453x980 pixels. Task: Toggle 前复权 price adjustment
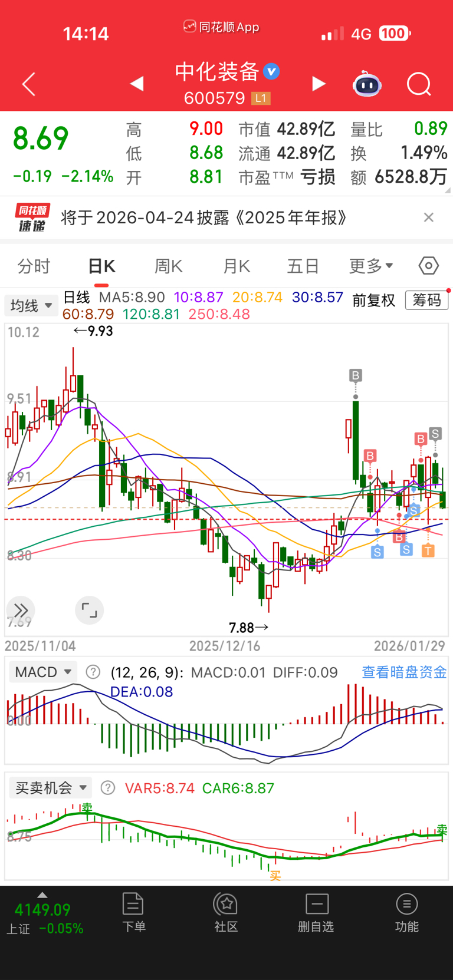pos(373,301)
